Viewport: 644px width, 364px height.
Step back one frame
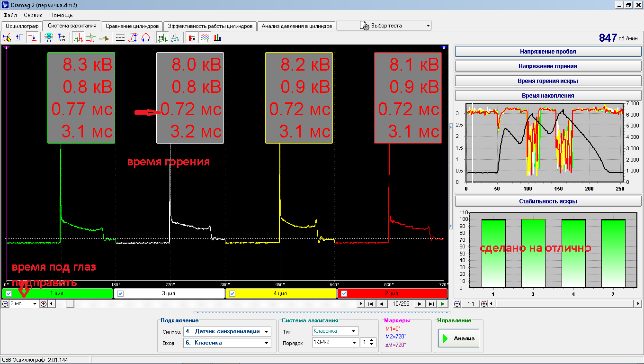381,304
